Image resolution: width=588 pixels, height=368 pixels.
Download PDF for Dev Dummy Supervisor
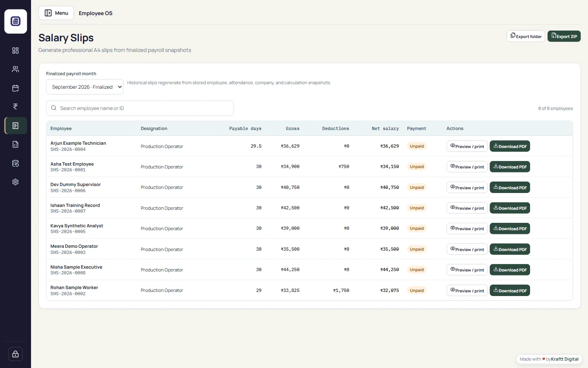coord(510,188)
